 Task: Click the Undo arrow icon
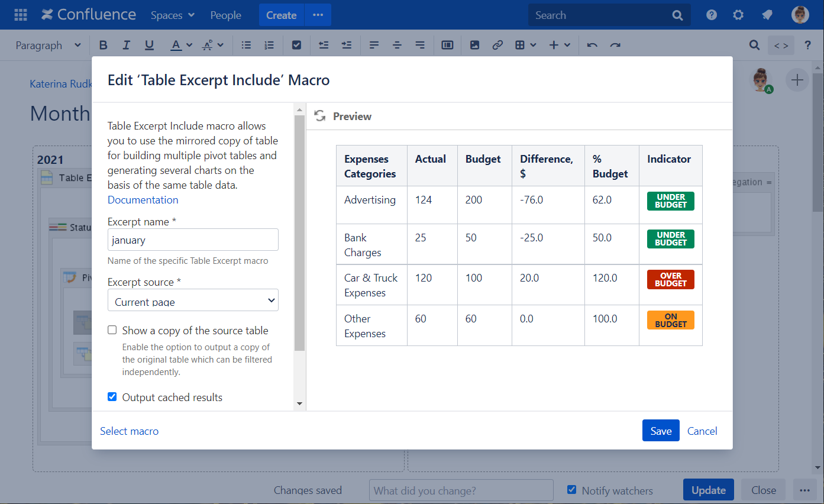[x=592, y=46]
